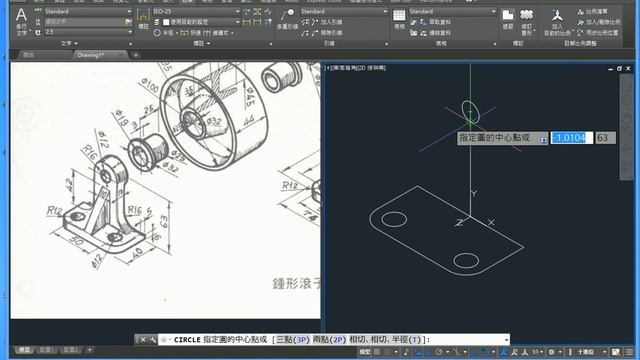Screen dimensions: 640x360
Task: Toggle object snap in status bar
Action: tap(485, 351)
